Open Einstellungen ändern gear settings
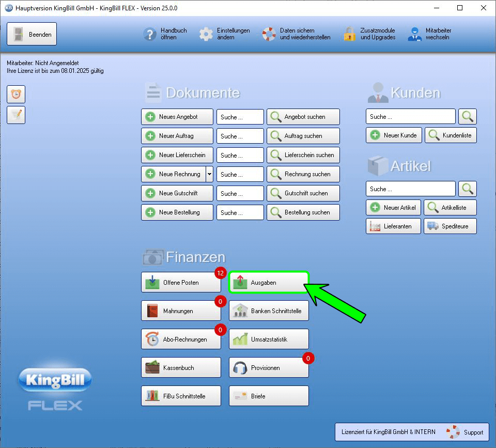The height and width of the screenshot is (448, 496). tap(224, 34)
